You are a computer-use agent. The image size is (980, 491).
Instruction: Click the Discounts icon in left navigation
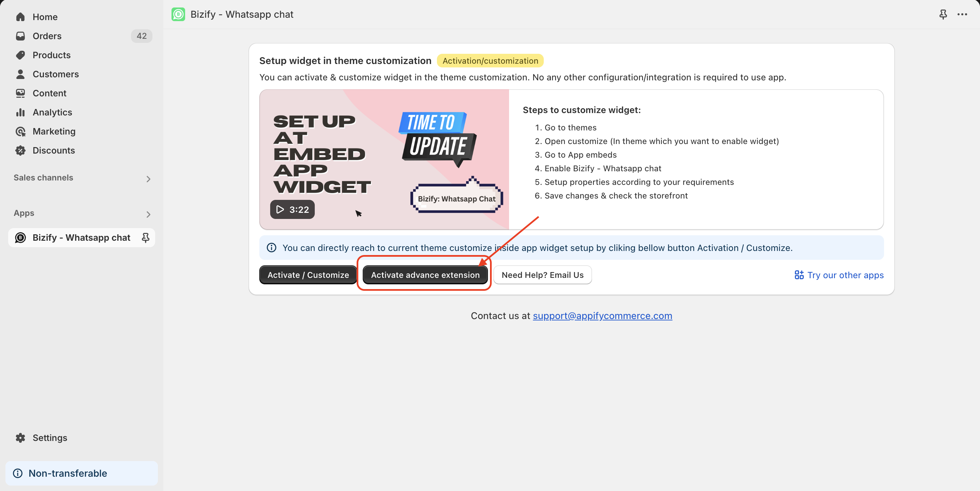(21, 150)
